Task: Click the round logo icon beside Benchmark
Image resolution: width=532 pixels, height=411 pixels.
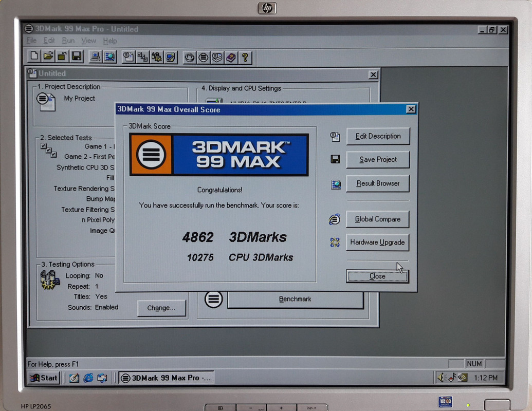Action: point(213,299)
